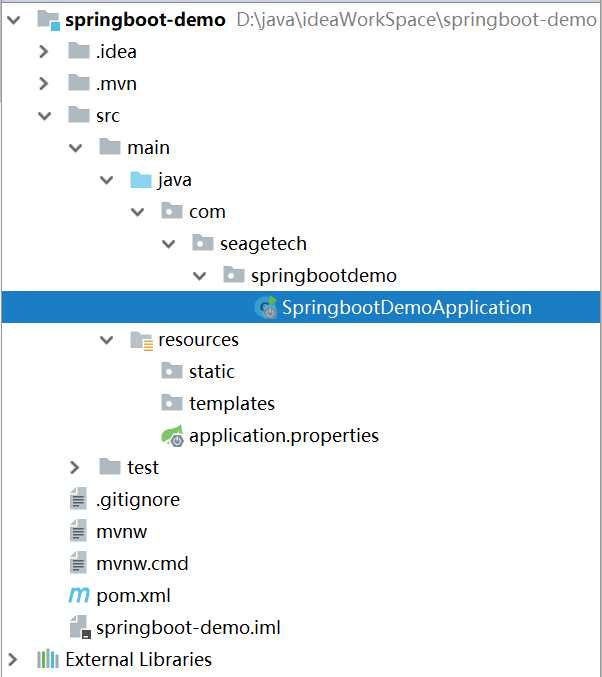
Task: Expand the External Libraries node
Action: click(x=13, y=659)
